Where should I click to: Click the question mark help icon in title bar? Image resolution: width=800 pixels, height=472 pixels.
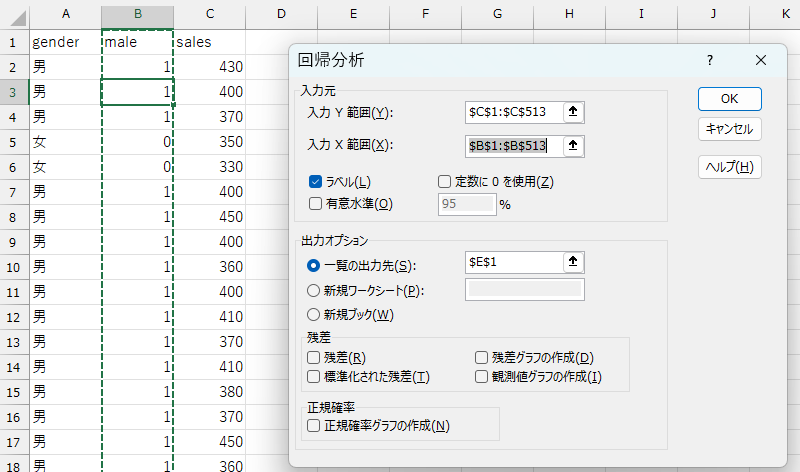coord(710,60)
